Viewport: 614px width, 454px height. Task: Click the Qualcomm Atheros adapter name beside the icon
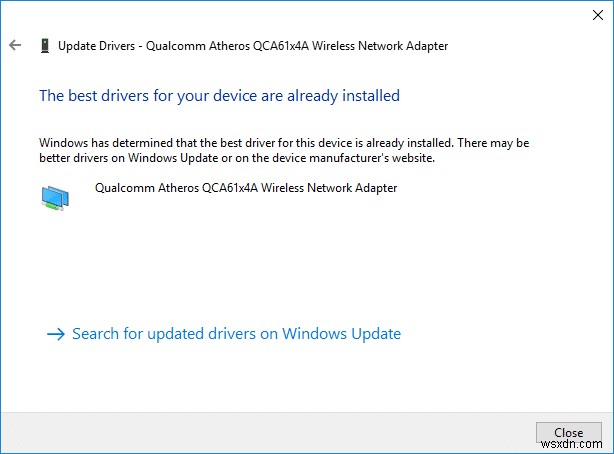pos(245,188)
